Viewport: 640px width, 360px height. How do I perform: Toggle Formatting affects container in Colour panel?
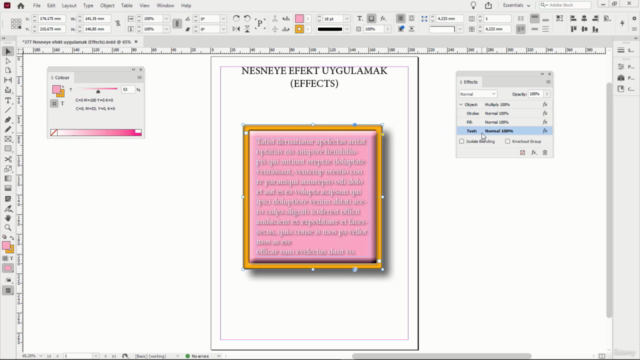54,104
